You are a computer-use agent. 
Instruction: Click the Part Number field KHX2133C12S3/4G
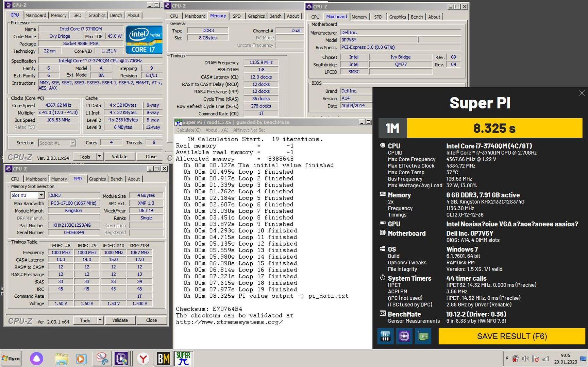pyautogui.click(x=74, y=225)
